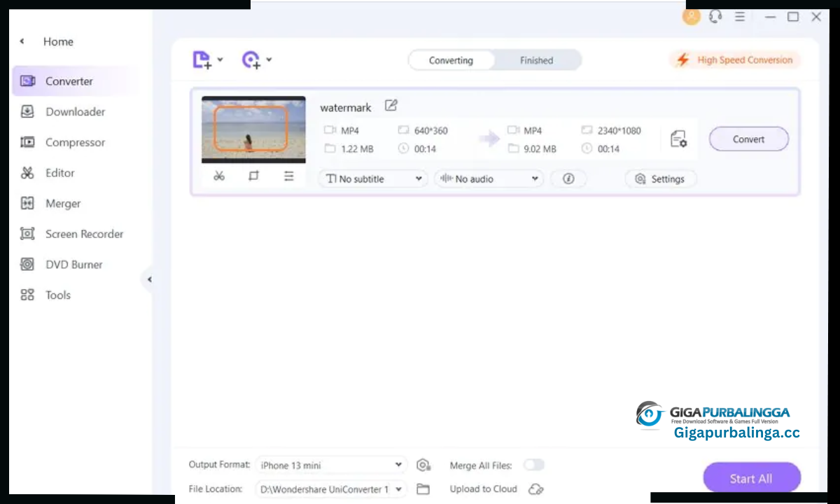Show media info with the info icon
Viewport: 840px width, 504px height.
coord(568,179)
